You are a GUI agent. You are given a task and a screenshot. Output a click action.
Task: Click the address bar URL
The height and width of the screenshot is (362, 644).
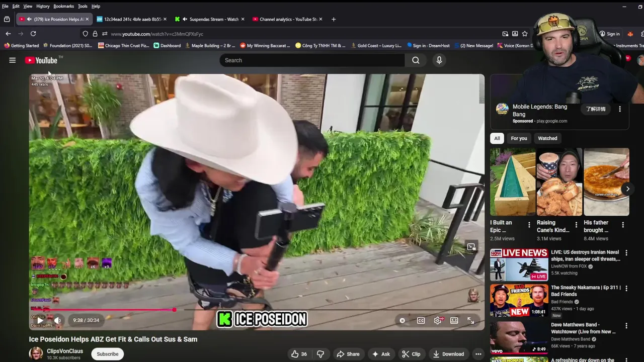[x=157, y=34]
